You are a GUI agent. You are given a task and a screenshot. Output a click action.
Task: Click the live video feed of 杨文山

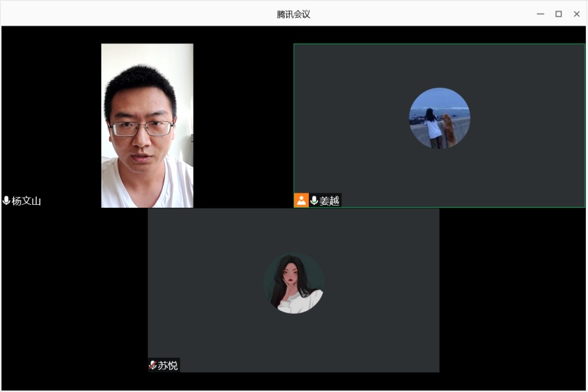(147, 125)
